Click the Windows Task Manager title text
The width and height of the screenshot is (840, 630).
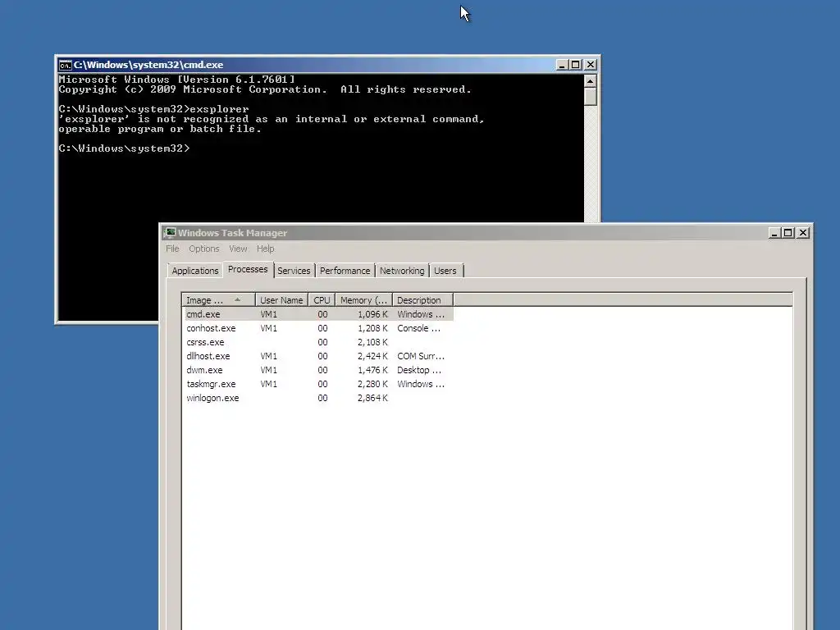pyautogui.click(x=232, y=233)
